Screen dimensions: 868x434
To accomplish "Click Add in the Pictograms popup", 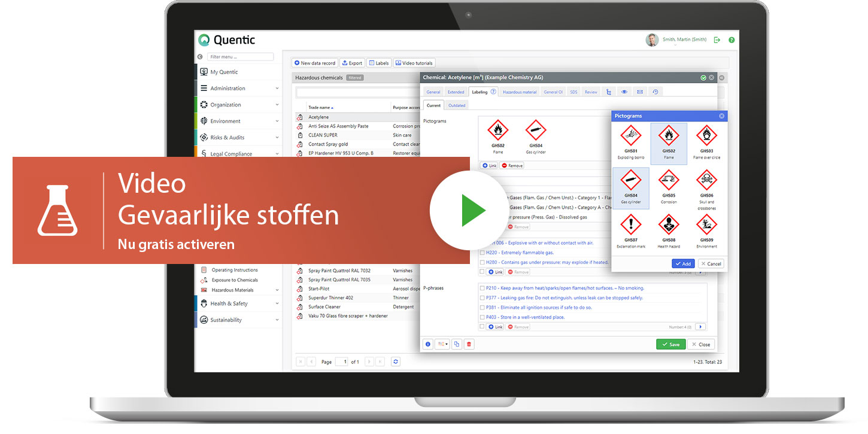I will pyautogui.click(x=683, y=263).
